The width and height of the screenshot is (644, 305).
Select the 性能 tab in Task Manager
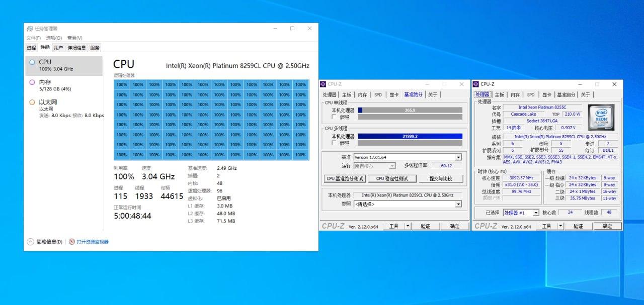click(45, 47)
